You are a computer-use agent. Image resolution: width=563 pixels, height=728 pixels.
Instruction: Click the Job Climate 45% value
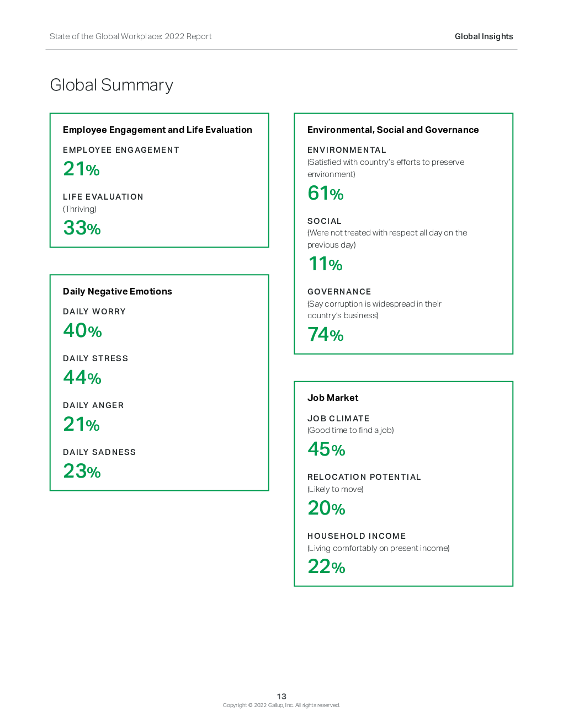[326, 449]
